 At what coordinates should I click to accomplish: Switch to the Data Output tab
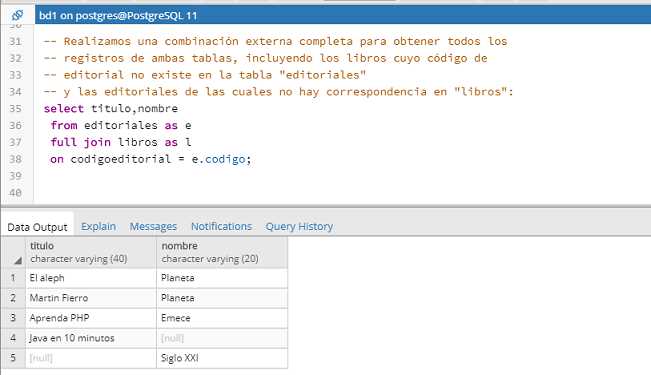point(37,227)
